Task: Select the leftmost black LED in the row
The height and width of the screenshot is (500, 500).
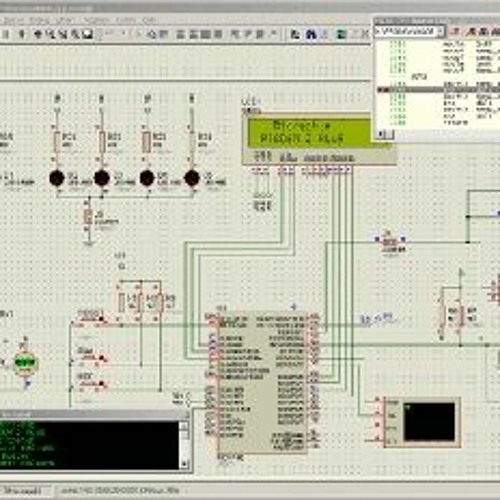Action: pyautogui.click(x=57, y=178)
